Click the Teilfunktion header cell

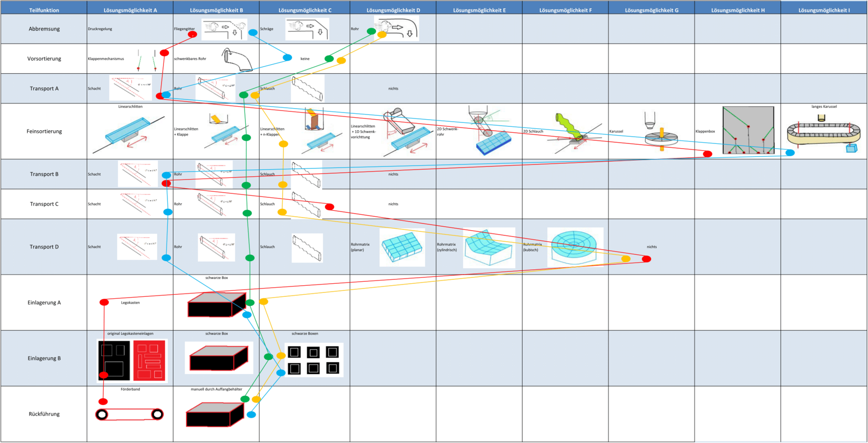[44, 10]
